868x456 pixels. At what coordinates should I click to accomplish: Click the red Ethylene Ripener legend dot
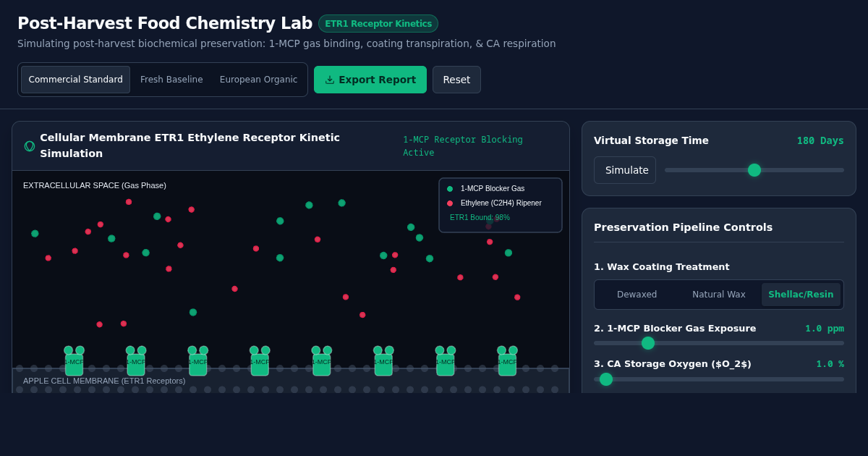[450, 203]
